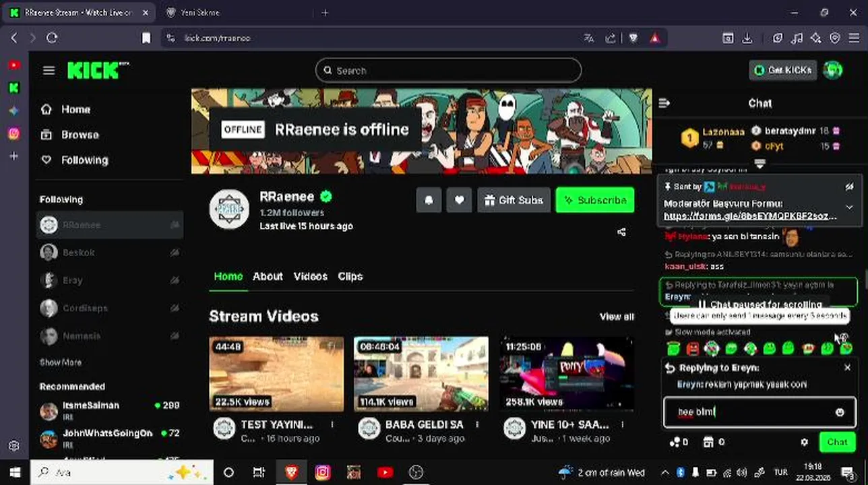This screenshot has width=868, height=485.
Task: Open Task View on taskbar
Action: pos(259,472)
